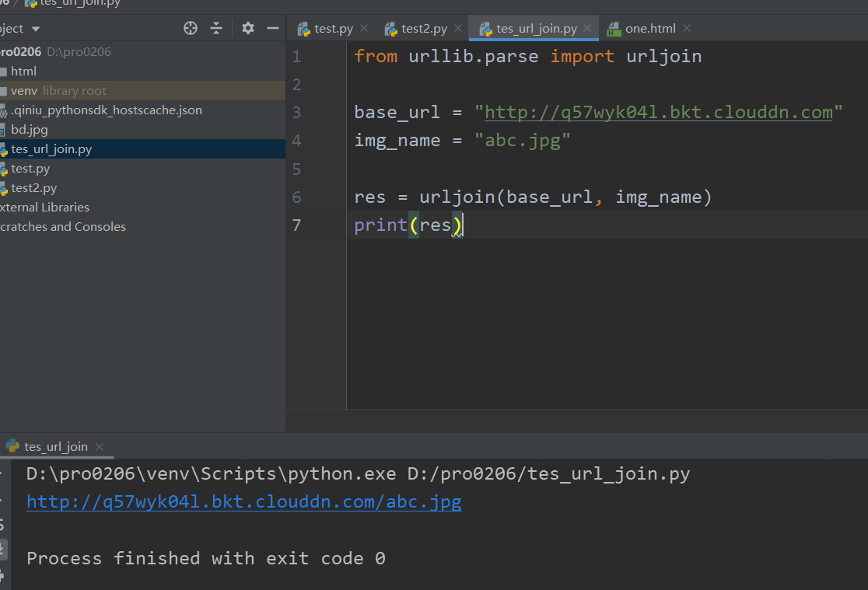Click the D:\pro0206 path label
The height and width of the screenshot is (590, 868).
pos(79,51)
